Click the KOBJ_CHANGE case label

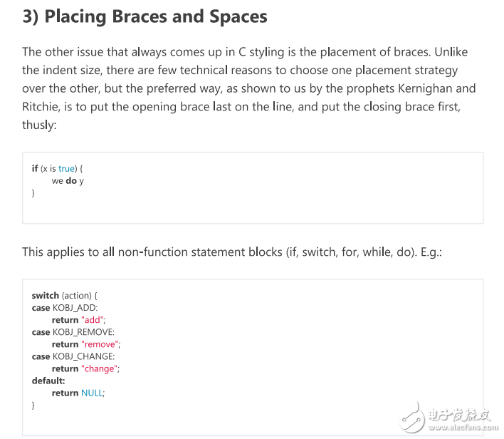83,356
